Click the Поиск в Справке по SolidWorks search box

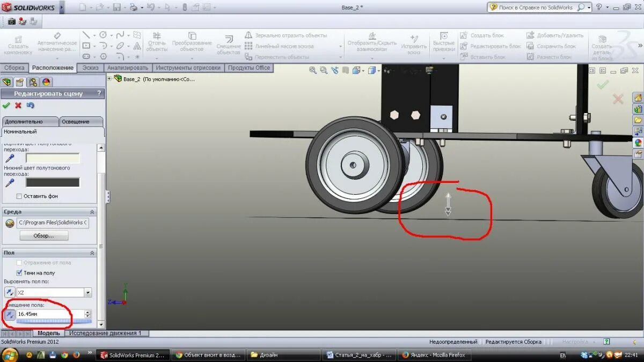pos(536,8)
